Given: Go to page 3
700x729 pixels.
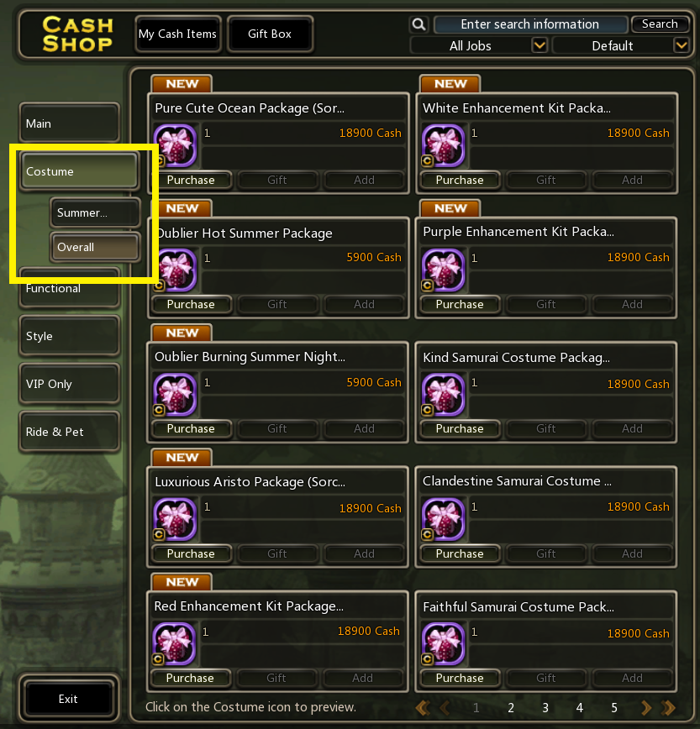Looking at the screenshot, I should [x=545, y=708].
